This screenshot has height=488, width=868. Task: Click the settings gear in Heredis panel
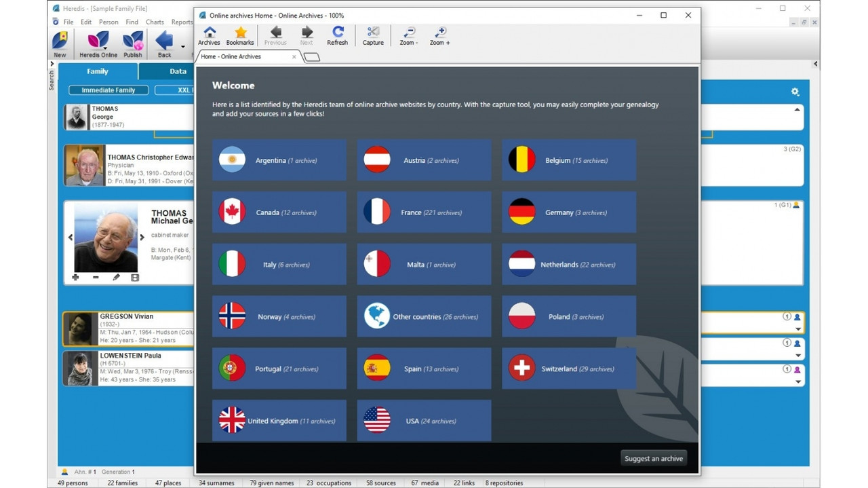(795, 92)
